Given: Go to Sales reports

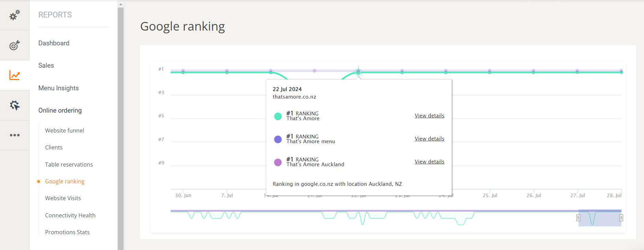Looking at the screenshot, I should (x=46, y=65).
